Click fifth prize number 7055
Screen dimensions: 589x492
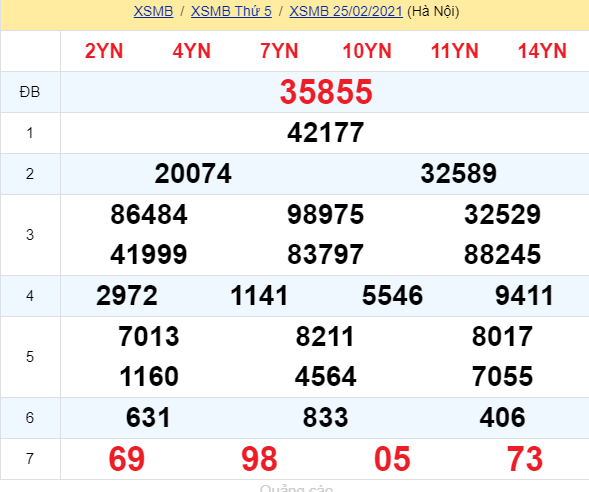click(502, 376)
